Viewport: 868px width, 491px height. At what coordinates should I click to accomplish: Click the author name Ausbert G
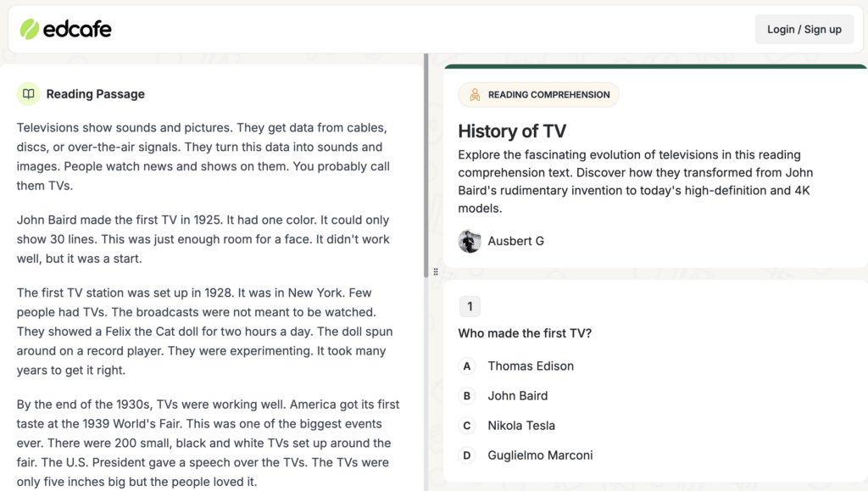click(516, 241)
